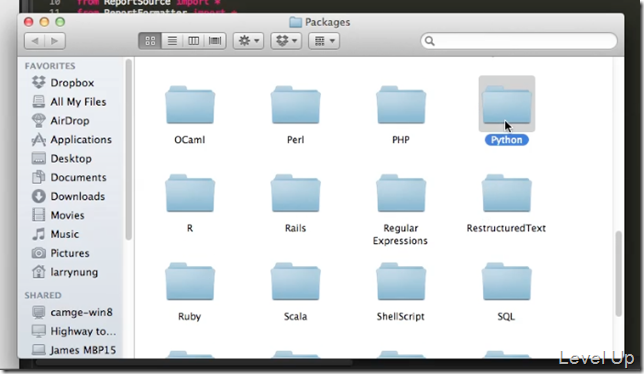Go forward with the right arrow button
The height and width of the screenshot is (374, 644).
55,41
